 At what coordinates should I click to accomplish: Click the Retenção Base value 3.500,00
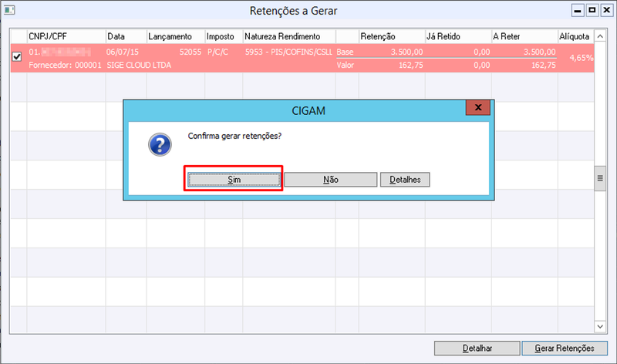tap(407, 52)
